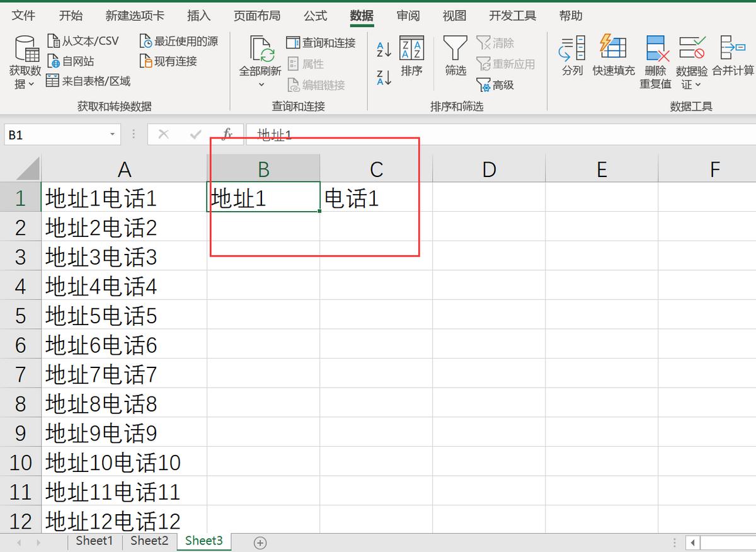Click ascending sort A到Z icon
Image resolution: width=756 pixels, height=552 pixels.
click(x=384, y=47)
